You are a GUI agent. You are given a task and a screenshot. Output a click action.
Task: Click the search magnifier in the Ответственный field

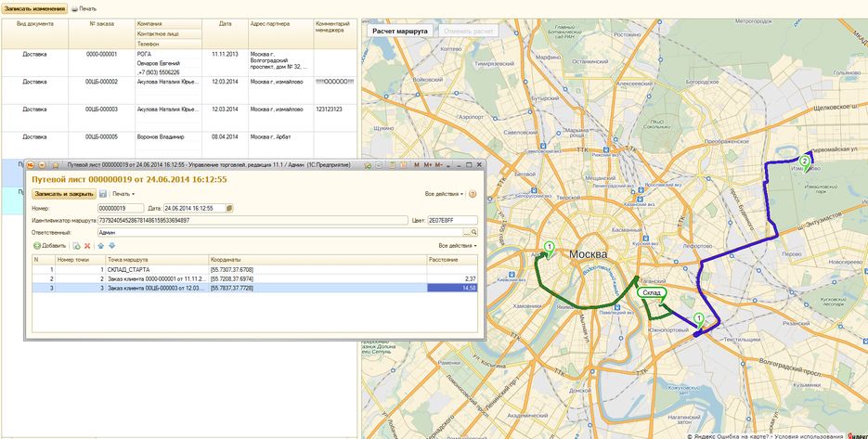tap(473, 233)
